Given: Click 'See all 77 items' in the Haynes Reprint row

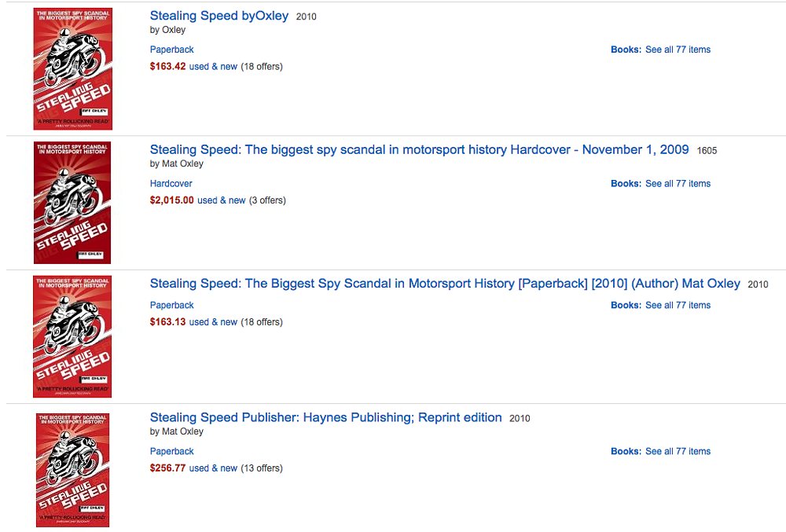Looking at the screenshot, I should click(678, 451).
